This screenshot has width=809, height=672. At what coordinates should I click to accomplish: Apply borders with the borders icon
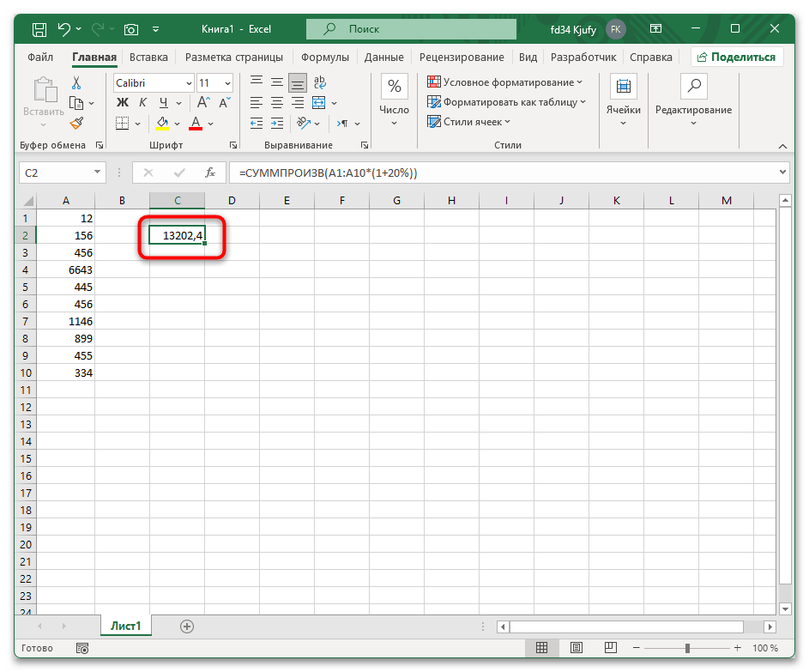click(x=123, y=124)
